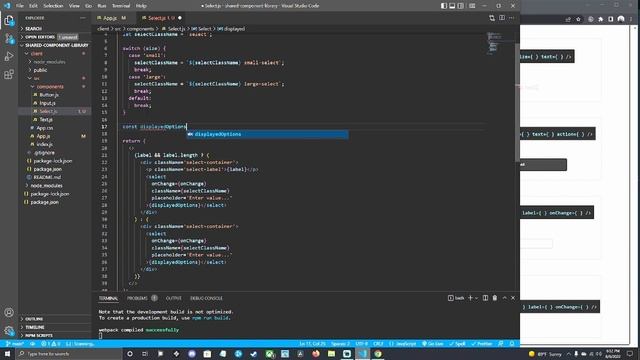This screenshot has width=640, height=360.
Task: Toggle Spell checker in status bar
Action: click(458, 344)
